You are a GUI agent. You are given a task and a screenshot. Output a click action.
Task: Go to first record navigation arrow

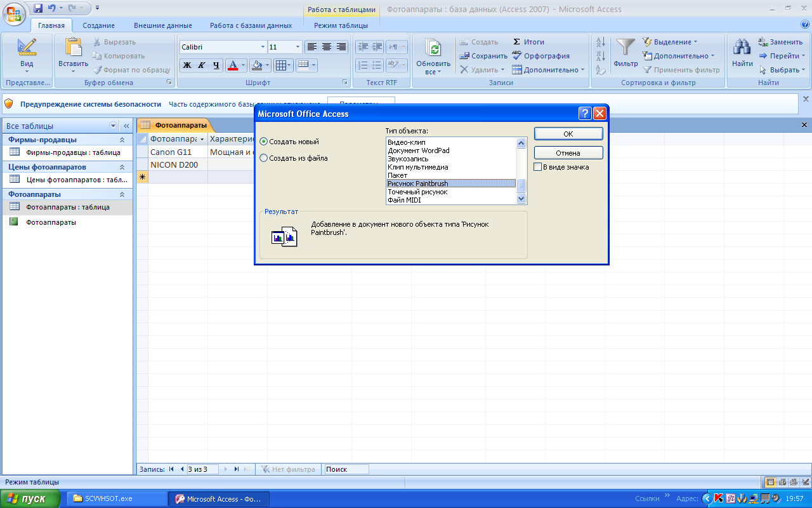tap(171, 469)
